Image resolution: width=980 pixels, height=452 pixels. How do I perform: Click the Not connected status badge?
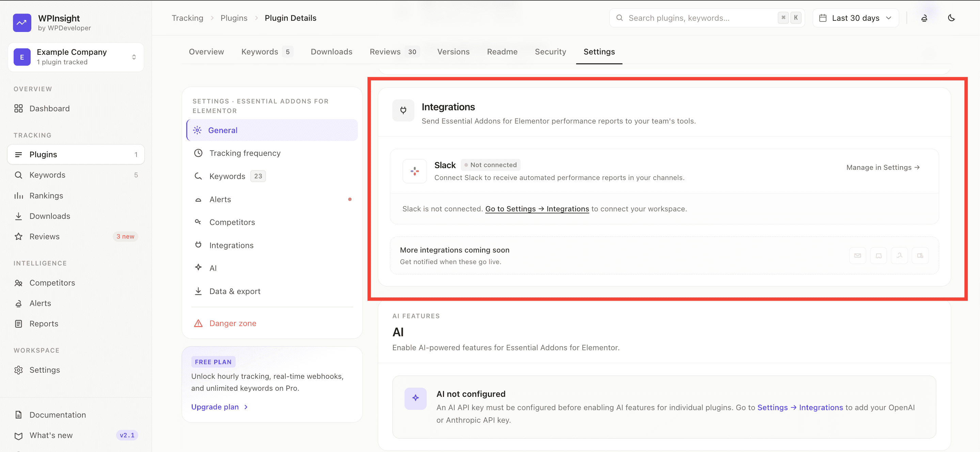coord(490,165)
